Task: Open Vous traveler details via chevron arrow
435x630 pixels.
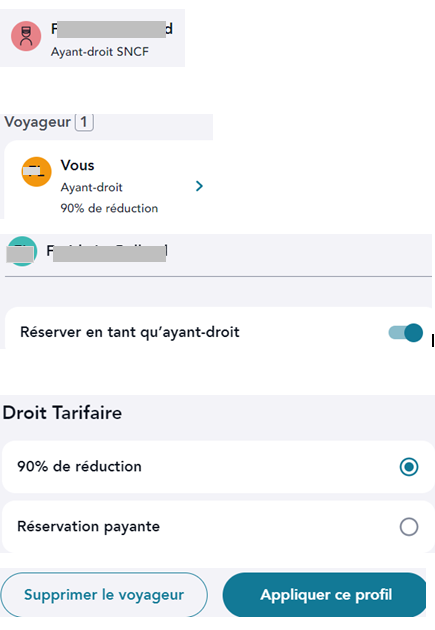Action: click(199, 186)
